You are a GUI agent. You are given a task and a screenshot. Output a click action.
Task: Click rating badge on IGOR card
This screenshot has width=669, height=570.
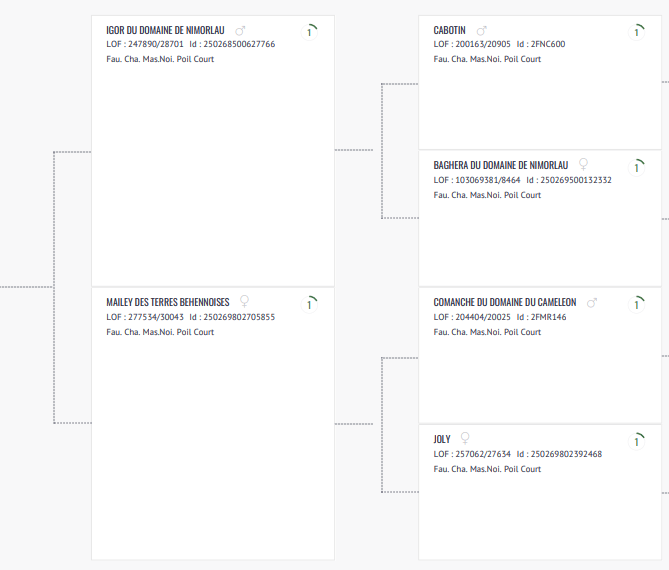[x=311, y=32]
